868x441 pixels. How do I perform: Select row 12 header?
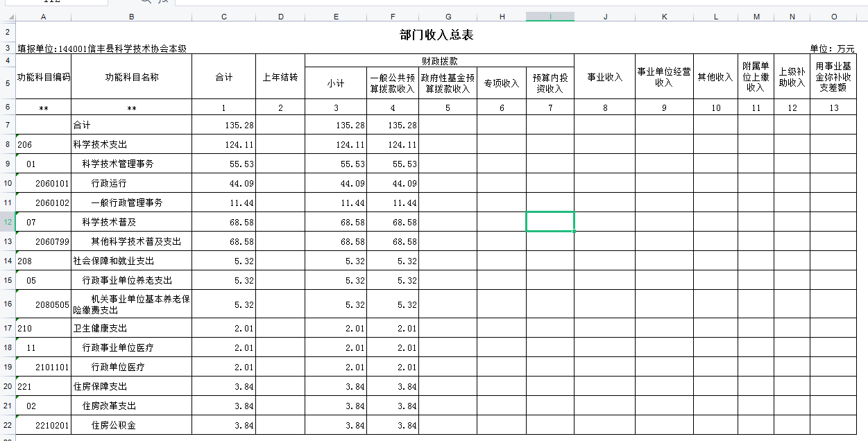pos(8,222)
